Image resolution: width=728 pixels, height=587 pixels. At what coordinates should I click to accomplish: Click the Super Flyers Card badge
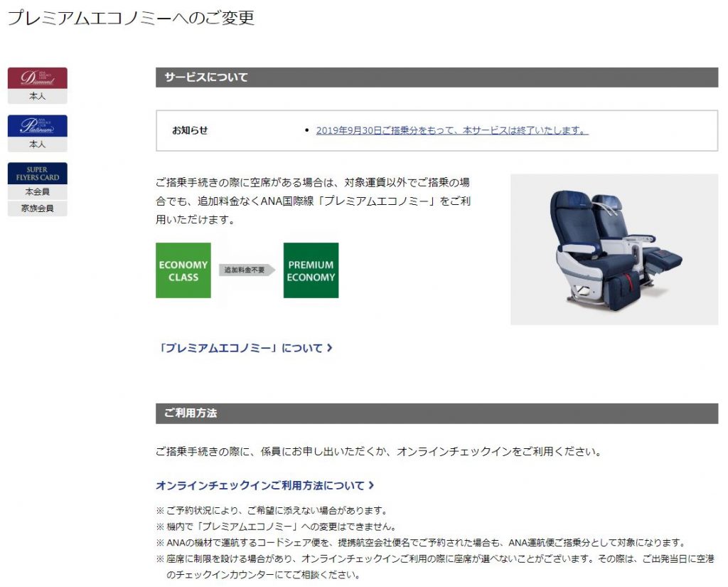[37, 174]
